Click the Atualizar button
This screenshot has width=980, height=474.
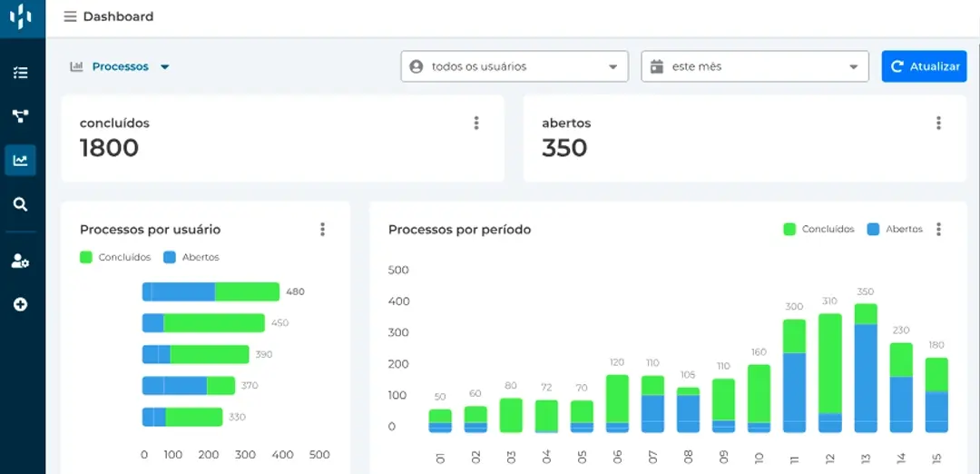[924, 66]
